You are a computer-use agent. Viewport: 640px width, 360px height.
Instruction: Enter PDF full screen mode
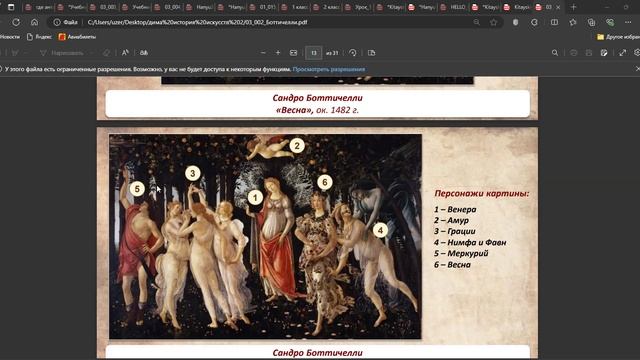622,53
